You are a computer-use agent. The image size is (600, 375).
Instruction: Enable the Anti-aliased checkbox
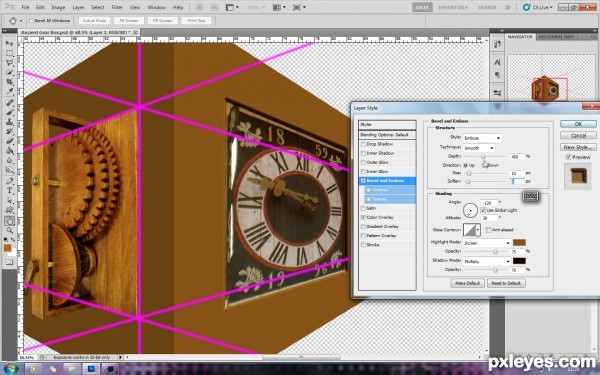click(x=489, y=230)
